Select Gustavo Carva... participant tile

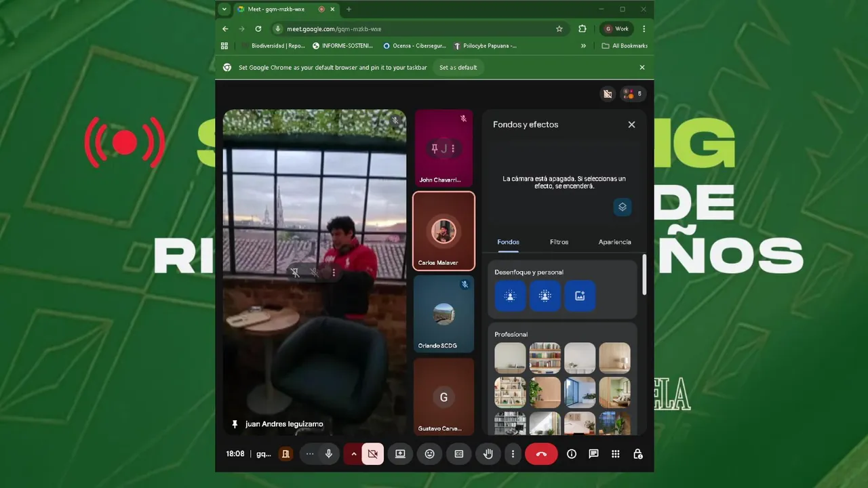(x=444, y=396)
